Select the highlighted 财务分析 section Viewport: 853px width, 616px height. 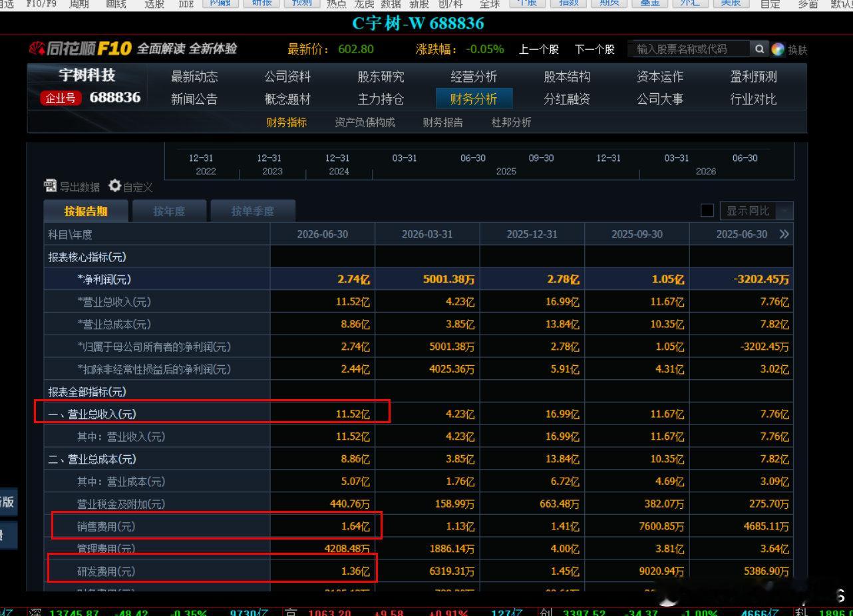click(474, 99)
